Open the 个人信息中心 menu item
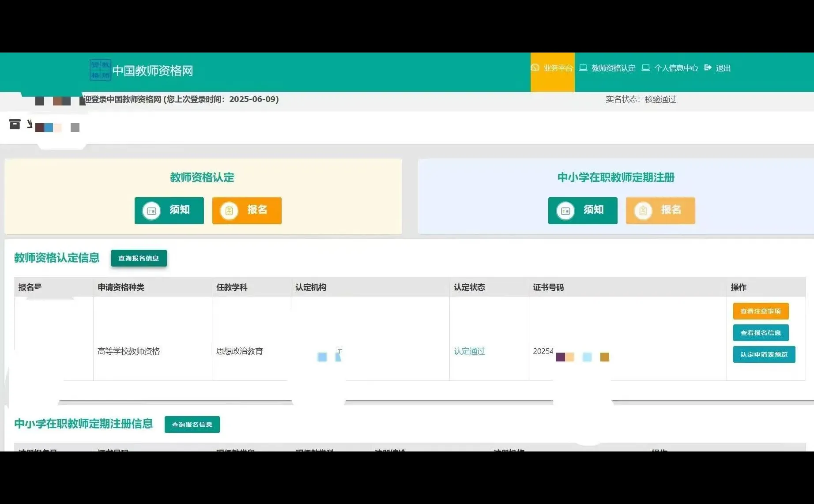 pyautogui.click(x=675, y=68)
